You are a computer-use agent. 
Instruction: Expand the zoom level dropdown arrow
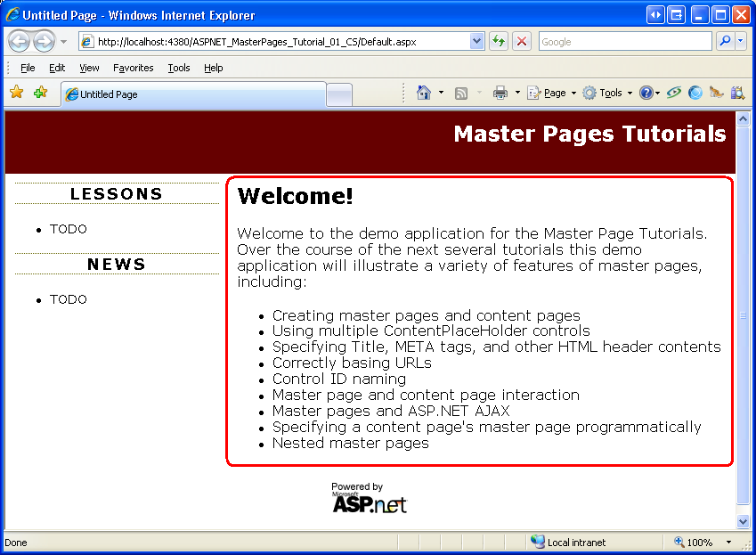[729, 542]
